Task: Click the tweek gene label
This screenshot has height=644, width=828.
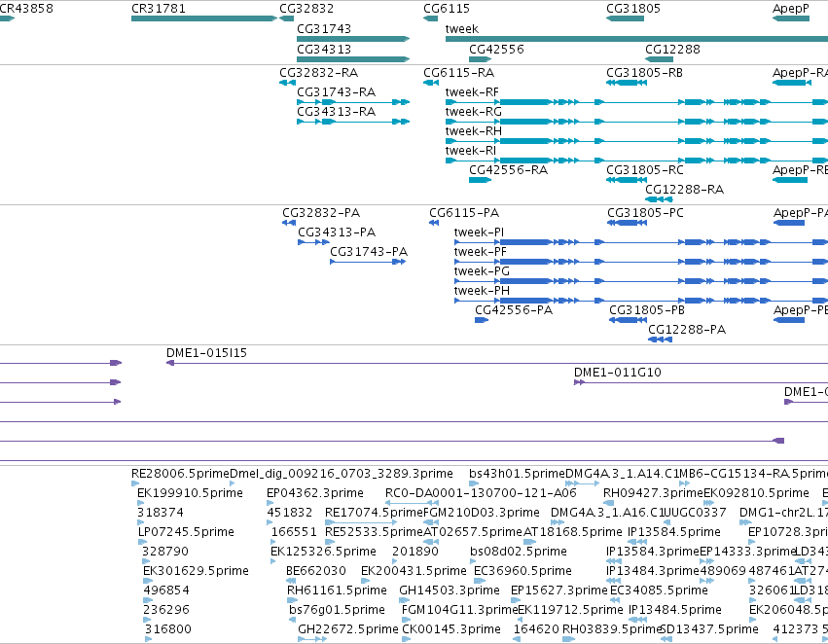Action: pyautogui.click(x=462, y=29)
